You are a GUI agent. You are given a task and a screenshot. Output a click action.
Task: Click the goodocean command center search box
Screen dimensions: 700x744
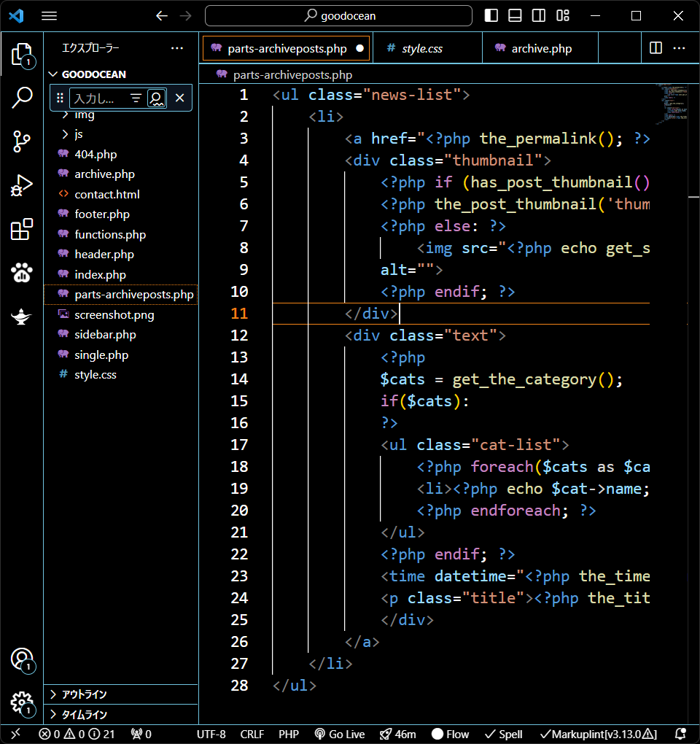(338, 15)
